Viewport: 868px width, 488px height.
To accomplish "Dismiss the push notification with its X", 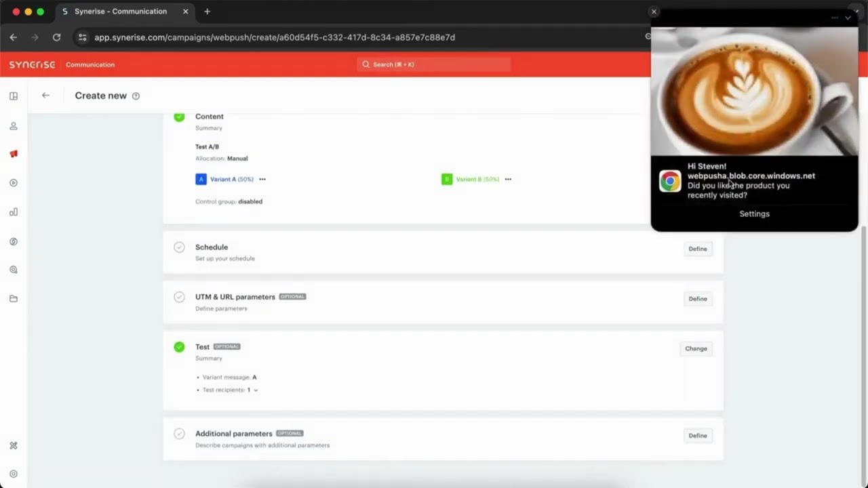I will pos(654,12).
